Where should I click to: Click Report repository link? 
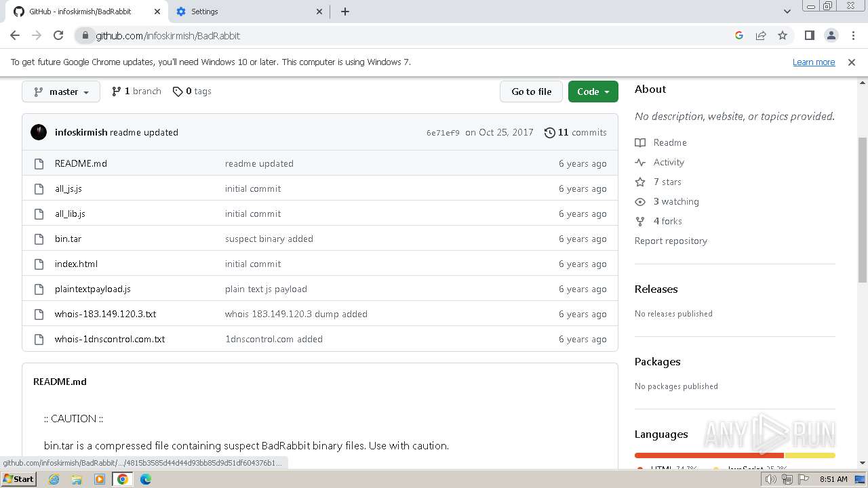point(671,241)
